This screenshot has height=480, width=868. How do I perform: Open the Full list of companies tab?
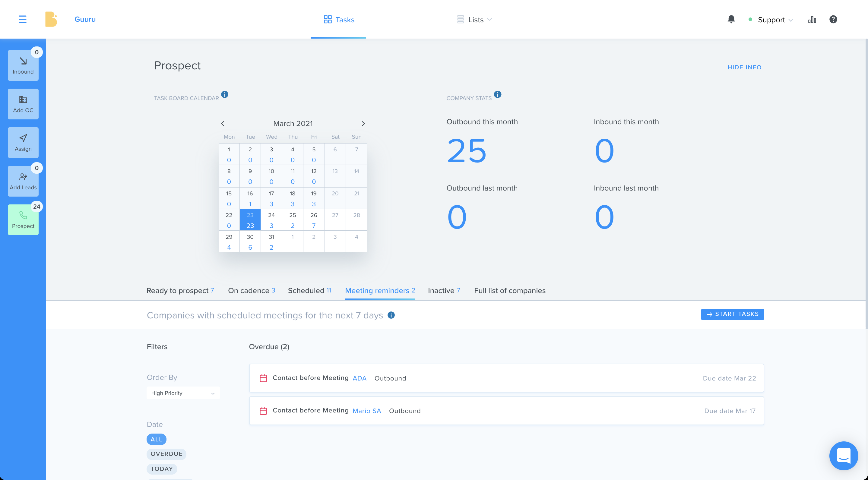click(x=509, y=291)
